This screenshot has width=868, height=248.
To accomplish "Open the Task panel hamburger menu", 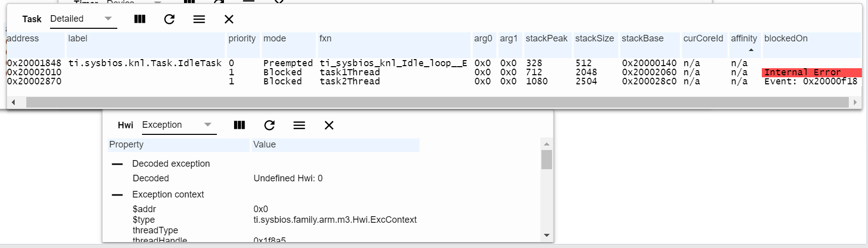I will tap(199, 19).
